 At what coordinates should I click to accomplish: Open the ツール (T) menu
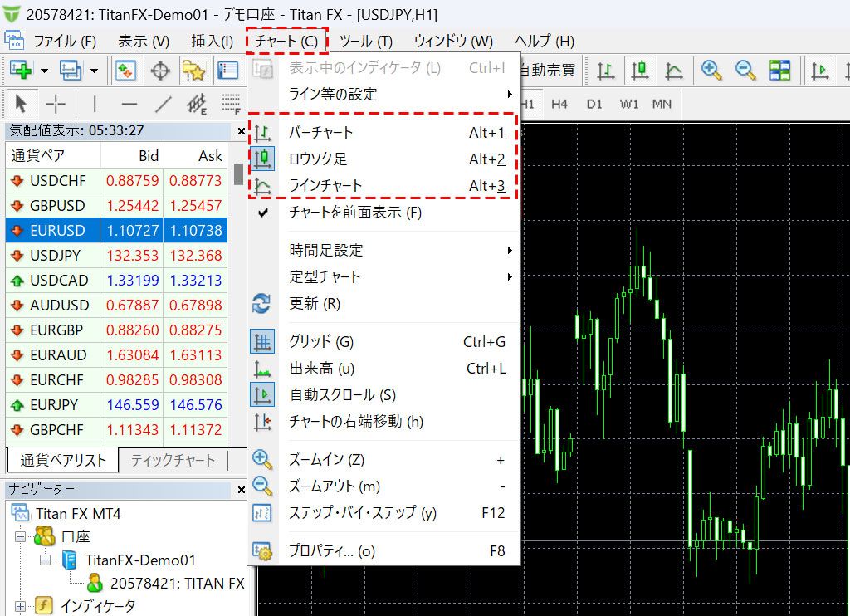tap(365, 41)
